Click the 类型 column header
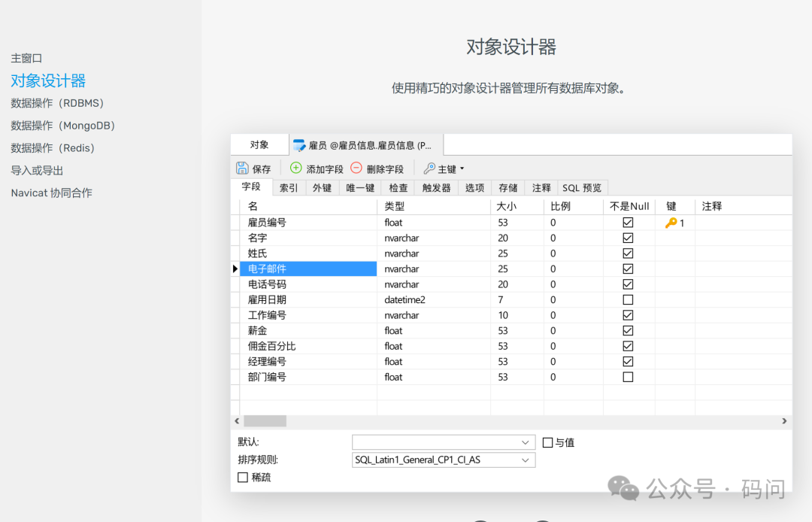The height and width of the screenshot is (522, 812). point(434,206)
